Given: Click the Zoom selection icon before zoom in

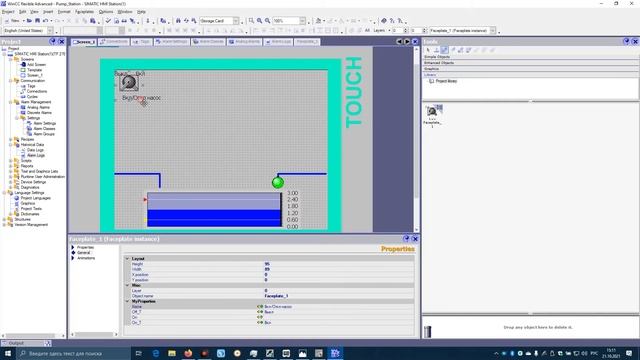Looking at the screenshot, I should (x=251, y=21).
